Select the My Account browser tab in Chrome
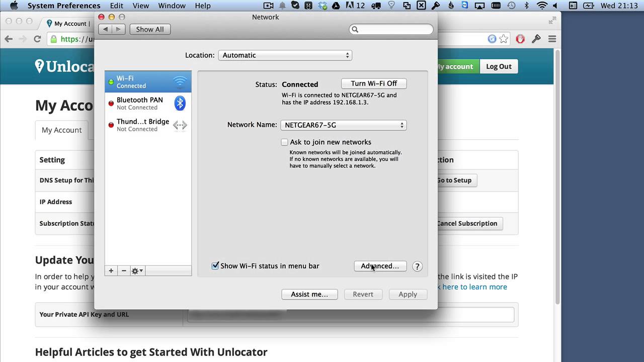Screen dimensions: 644x362 coord(68,23)
